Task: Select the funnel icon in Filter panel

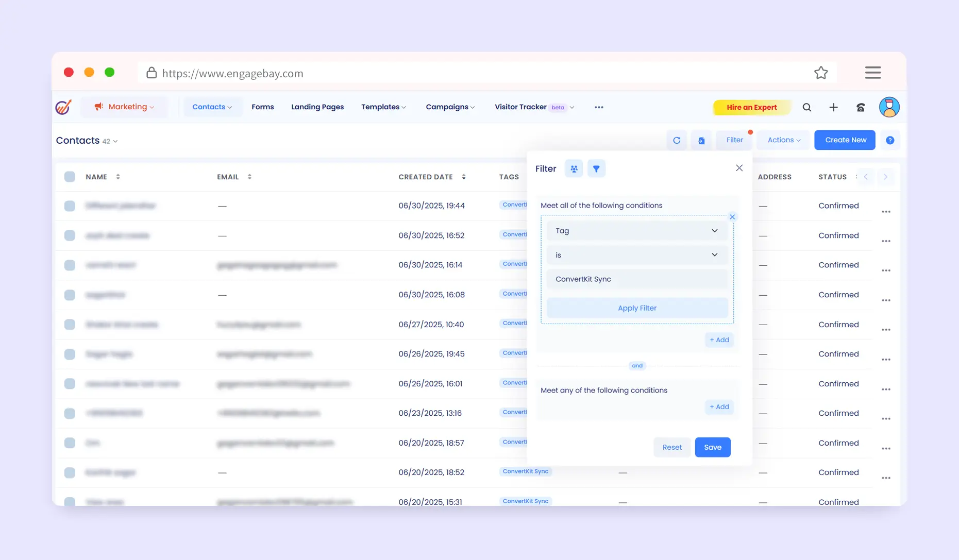Action: (596, 168)
